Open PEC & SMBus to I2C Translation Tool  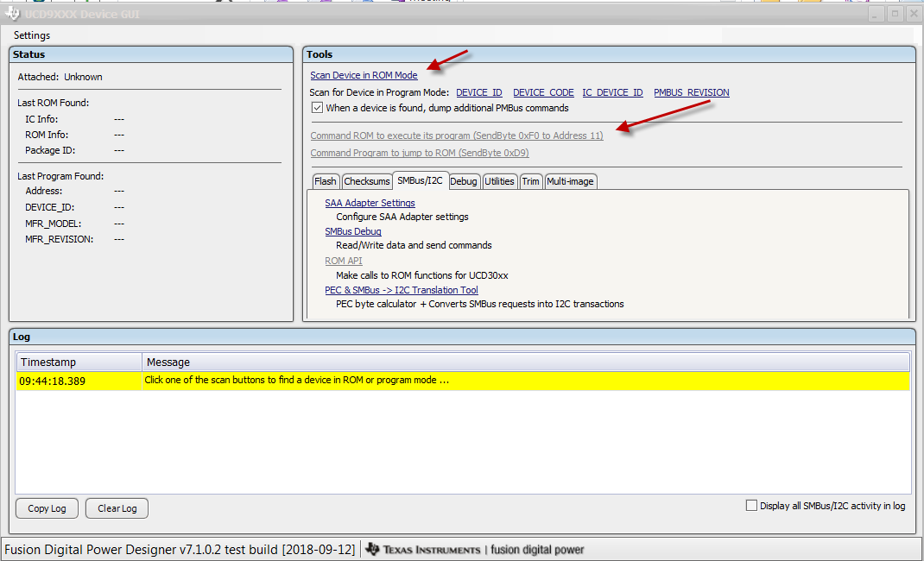[402, 290]
